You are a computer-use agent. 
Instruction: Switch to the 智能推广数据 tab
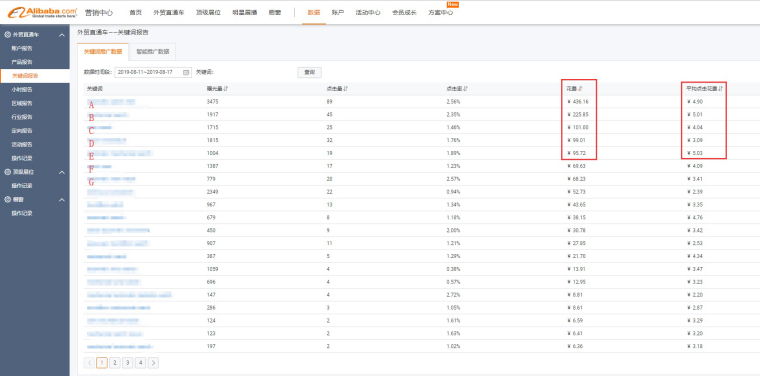click(153, 51)
